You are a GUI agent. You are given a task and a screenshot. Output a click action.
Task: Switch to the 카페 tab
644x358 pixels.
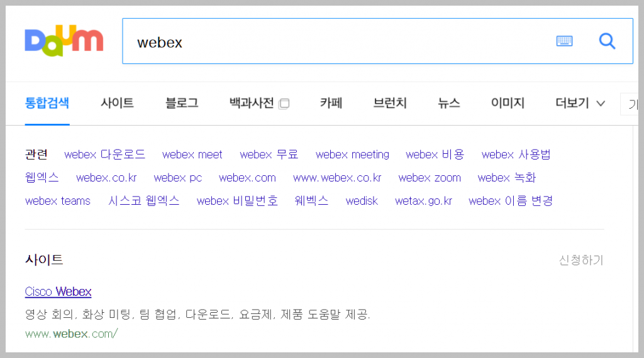coord(331,102)
